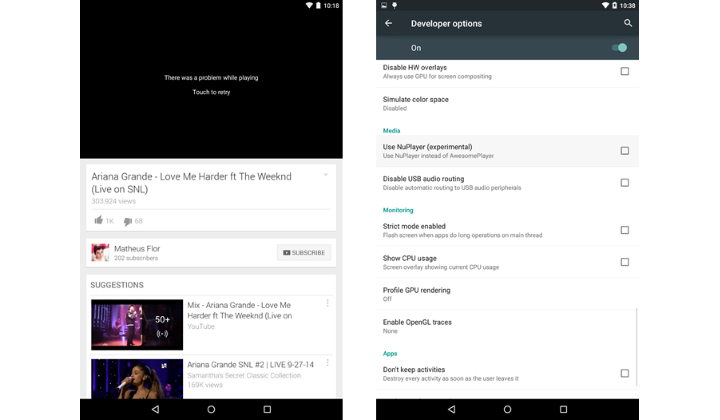Open the Mix - Ariana Grande suggestion thumbnail
This screenshot has width=720, height=420.
(137, 325)
